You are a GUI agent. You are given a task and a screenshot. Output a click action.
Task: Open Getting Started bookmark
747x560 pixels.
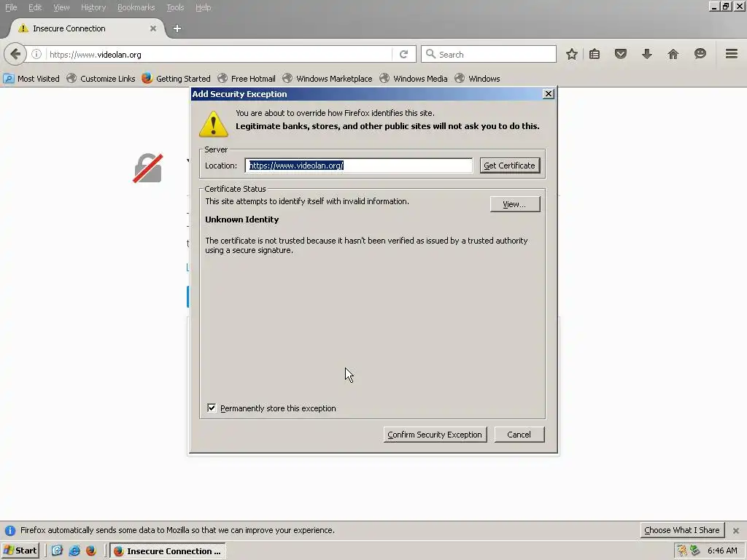pos(177,79)
